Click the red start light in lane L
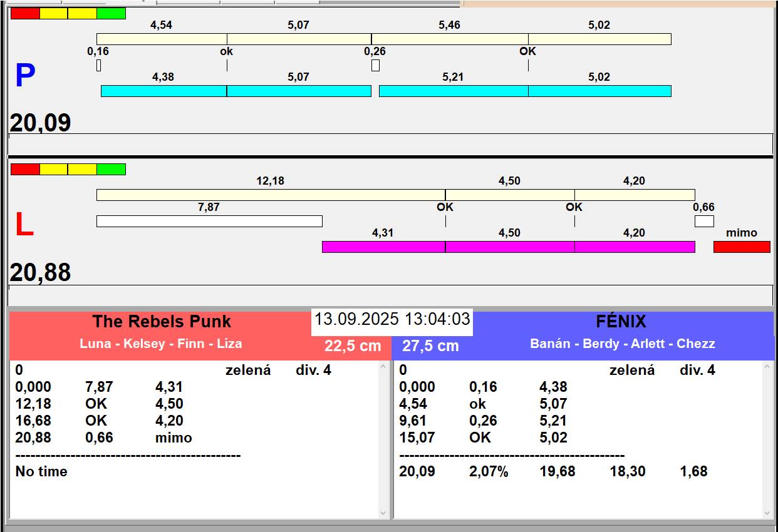Viewport: 778px width, 532px height. (25, 170)
